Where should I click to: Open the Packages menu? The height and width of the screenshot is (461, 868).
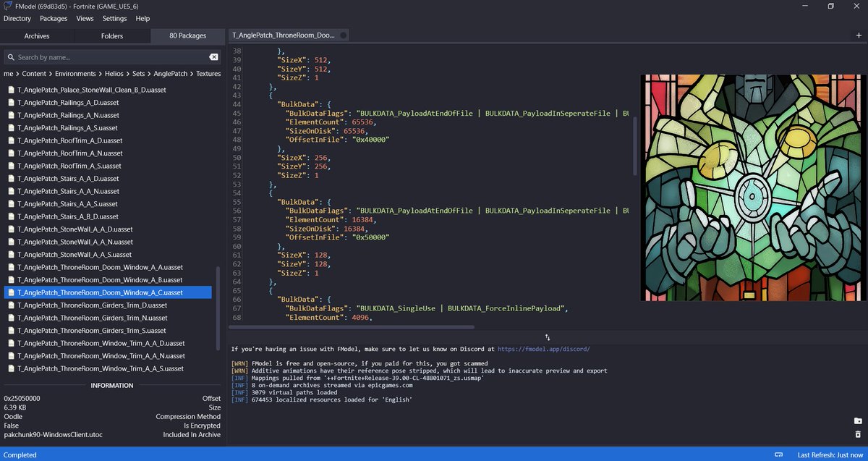click(54, 18)
